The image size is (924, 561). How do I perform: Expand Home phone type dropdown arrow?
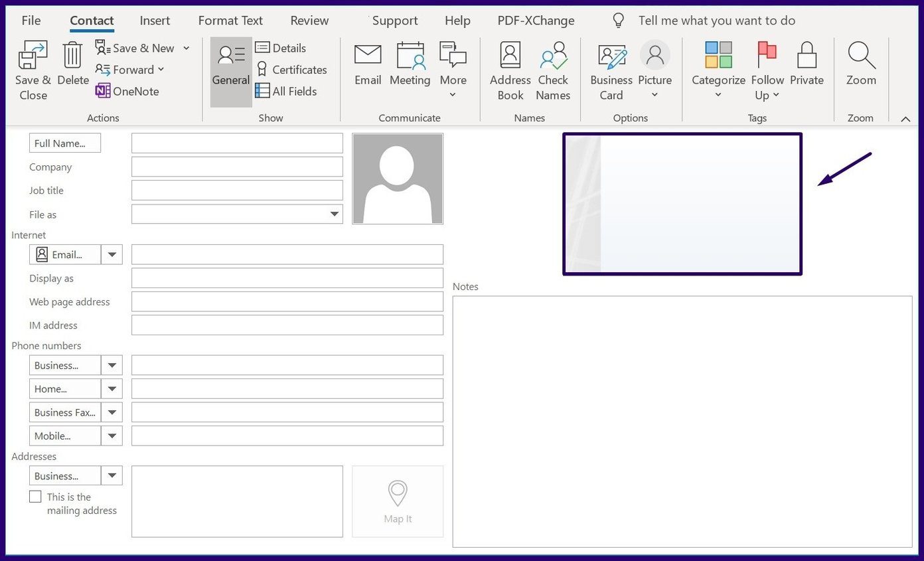pyautogui.click(x=112, y=389)
